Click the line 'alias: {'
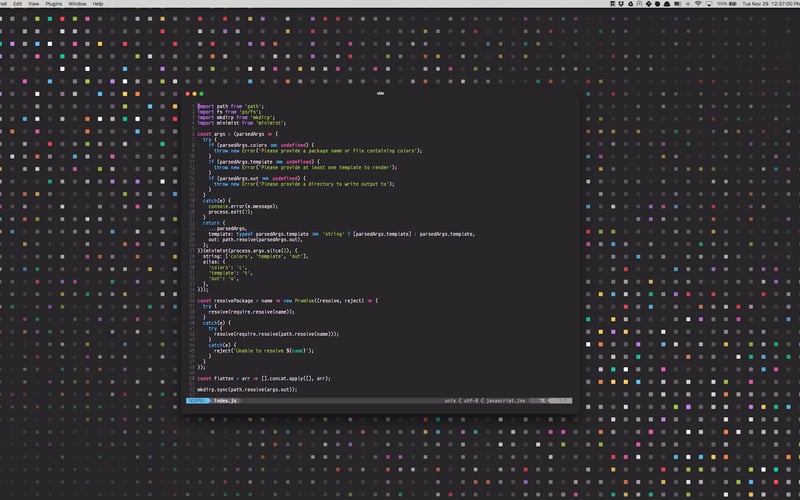This screenshot has width=800, height=500. pos(214,262)
